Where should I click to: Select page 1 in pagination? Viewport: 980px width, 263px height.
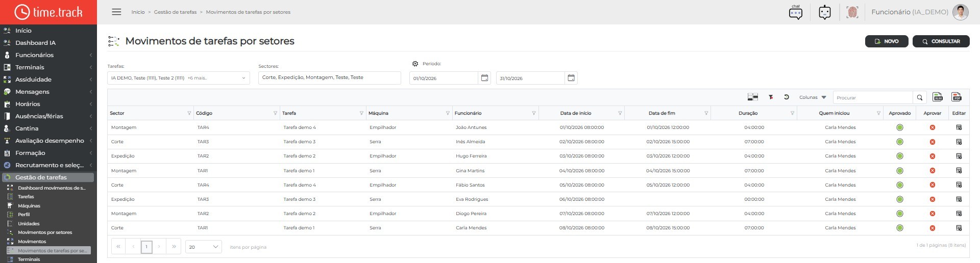(x=146, y=247)
